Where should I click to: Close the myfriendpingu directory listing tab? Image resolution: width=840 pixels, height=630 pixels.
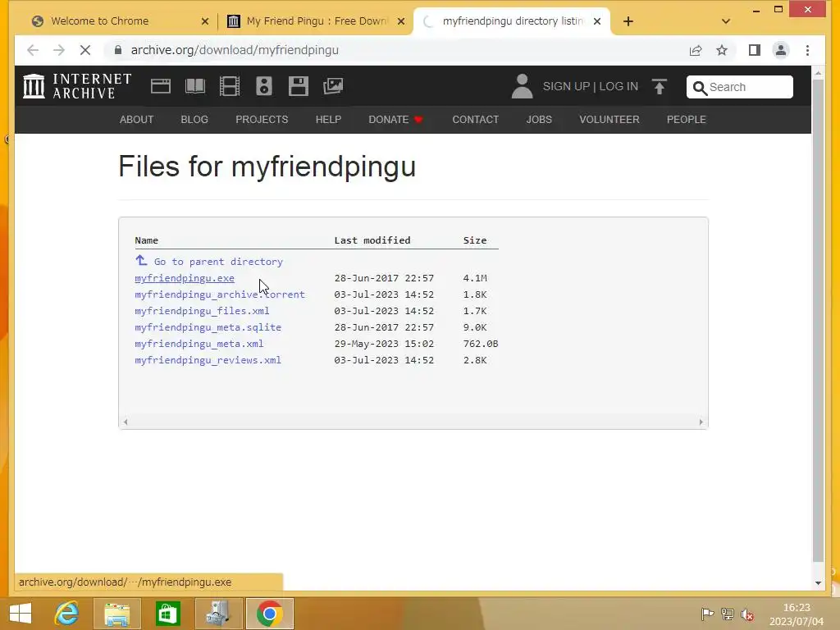597,21
